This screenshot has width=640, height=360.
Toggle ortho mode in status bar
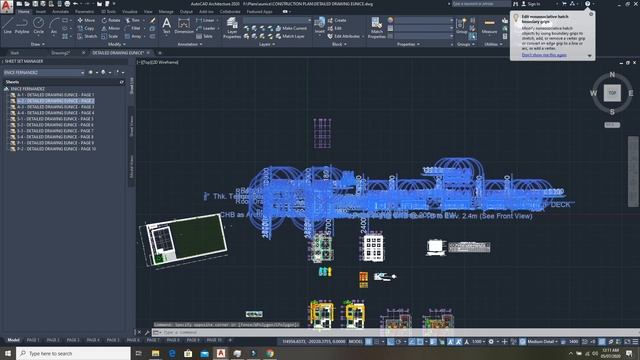click(x=391, y=342)
